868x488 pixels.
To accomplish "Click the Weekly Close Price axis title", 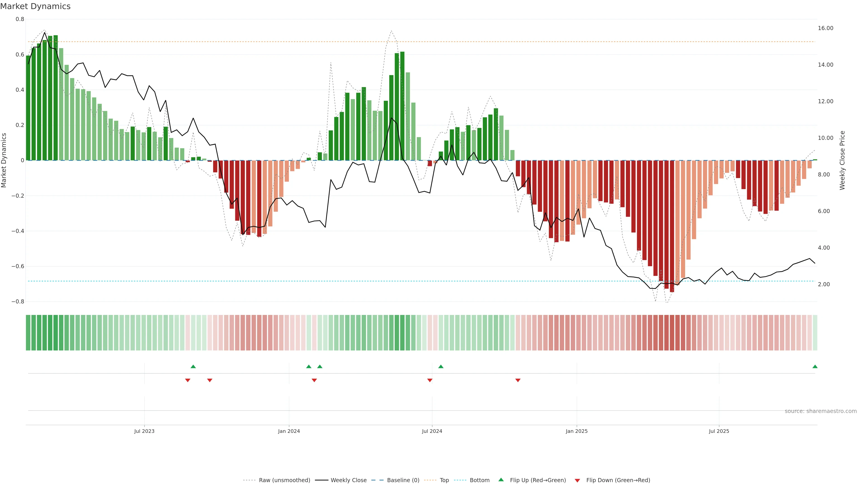I will [842, 160].
